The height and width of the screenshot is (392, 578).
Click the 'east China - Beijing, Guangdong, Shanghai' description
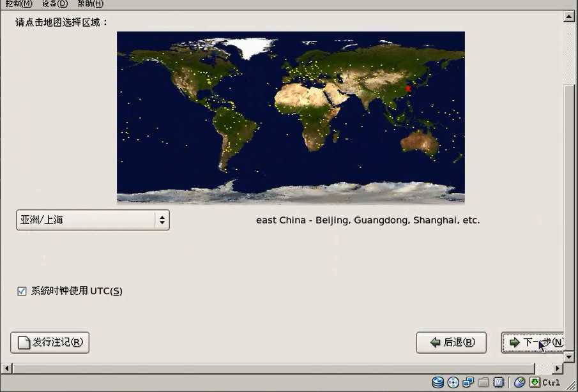pyautogui.click(x=368, y=220)
